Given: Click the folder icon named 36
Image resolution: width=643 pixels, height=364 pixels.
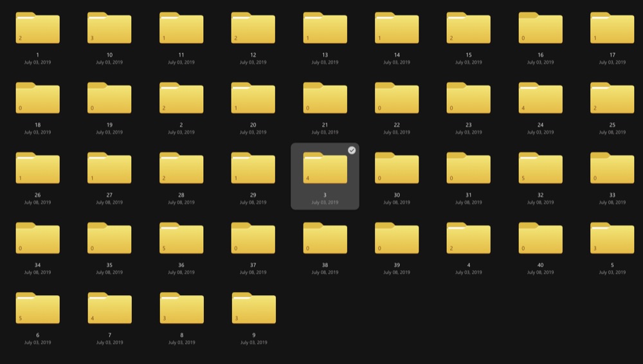Looking at the screenshot, I should pos(181,239).
